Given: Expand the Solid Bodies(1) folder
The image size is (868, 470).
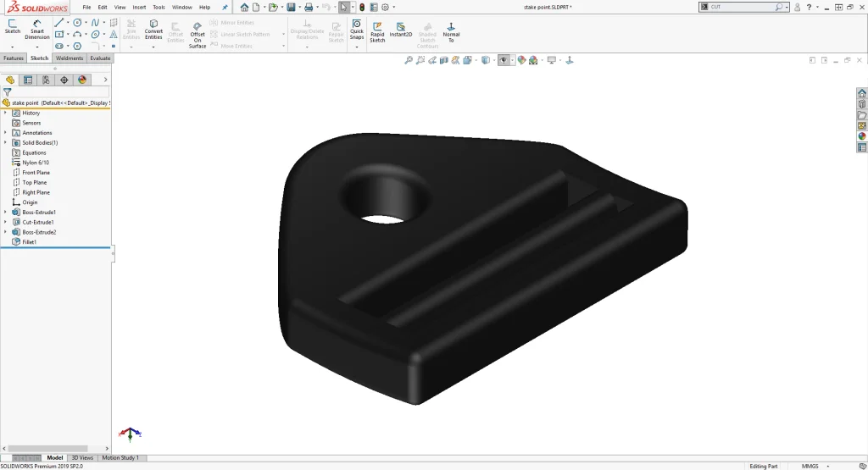Looking at the screenshot, I should [5, 142].
